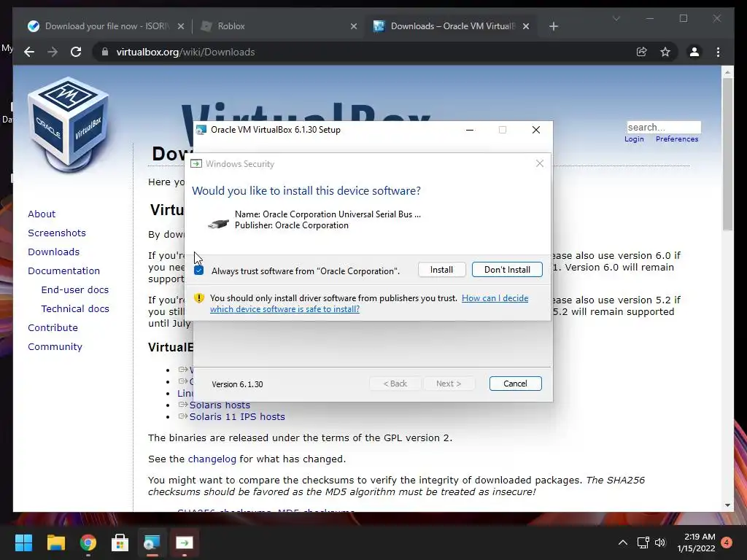Image resolution: width=747 pixels, height=560 pixels.
Task: Switch to the Roblox tab
Action: click(278, 26)
